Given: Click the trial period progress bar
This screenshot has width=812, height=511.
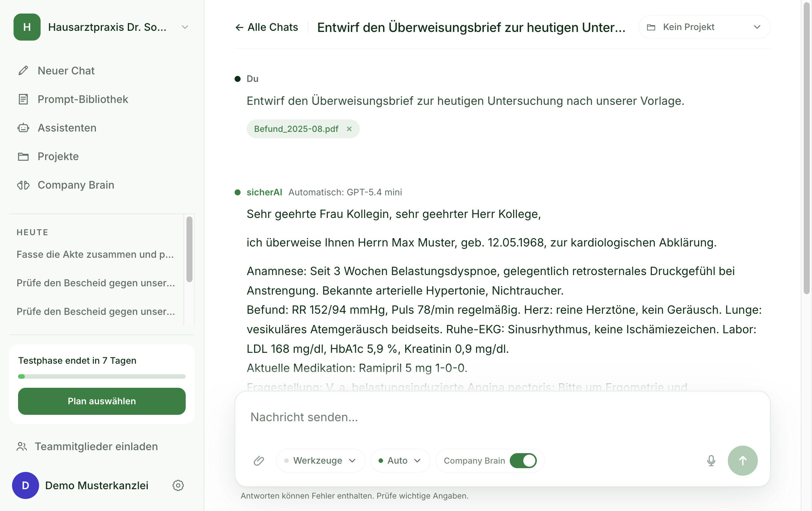Looking at the screenshot, I should [102, 376].
